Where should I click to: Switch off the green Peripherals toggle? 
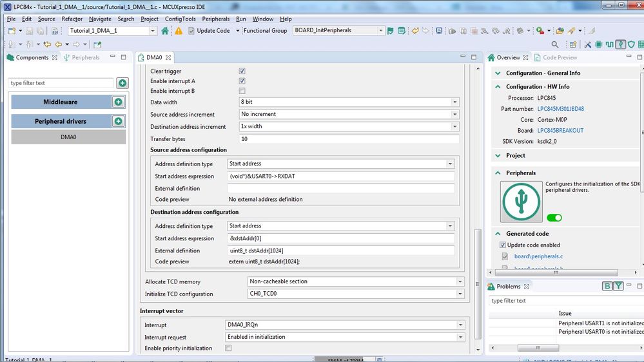pos(554,218)
